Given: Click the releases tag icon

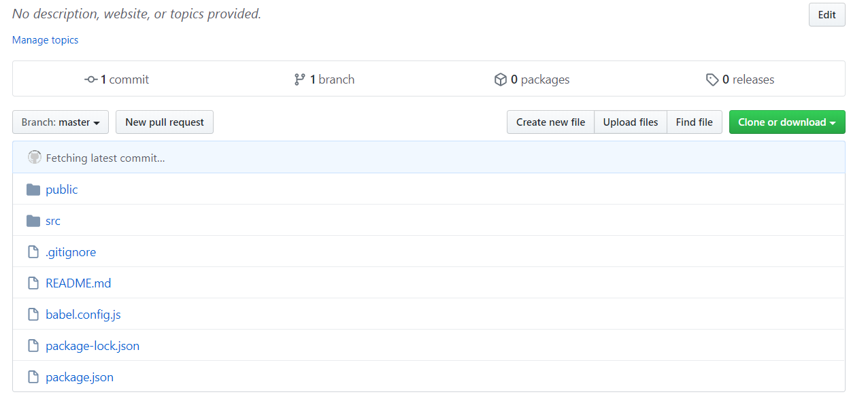Looking at the screenshot, I should (712, 80).
